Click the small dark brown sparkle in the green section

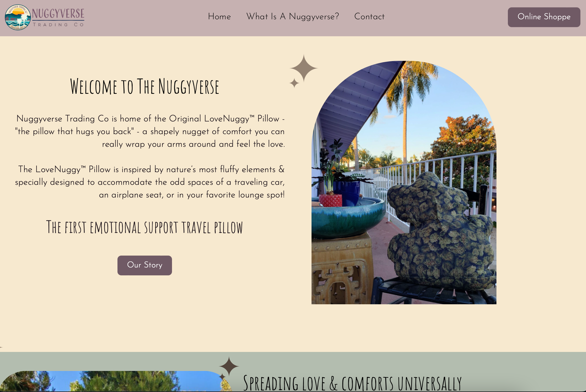coord(222,377)
